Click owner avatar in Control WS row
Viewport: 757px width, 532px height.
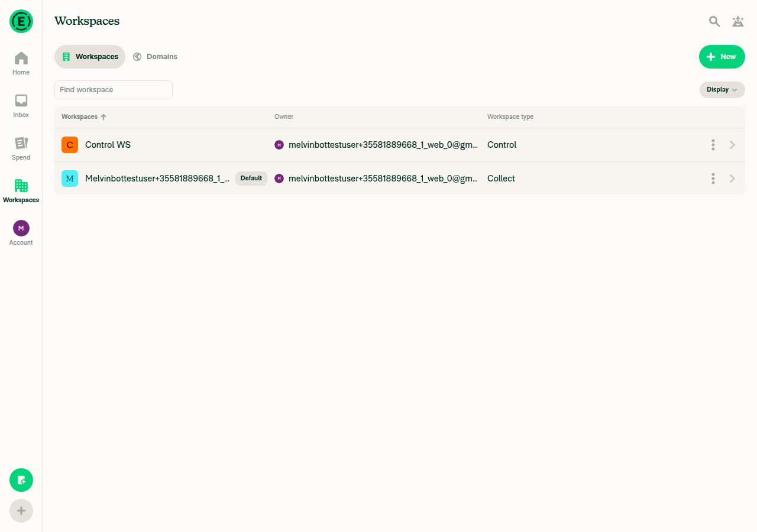coord(279,145)
